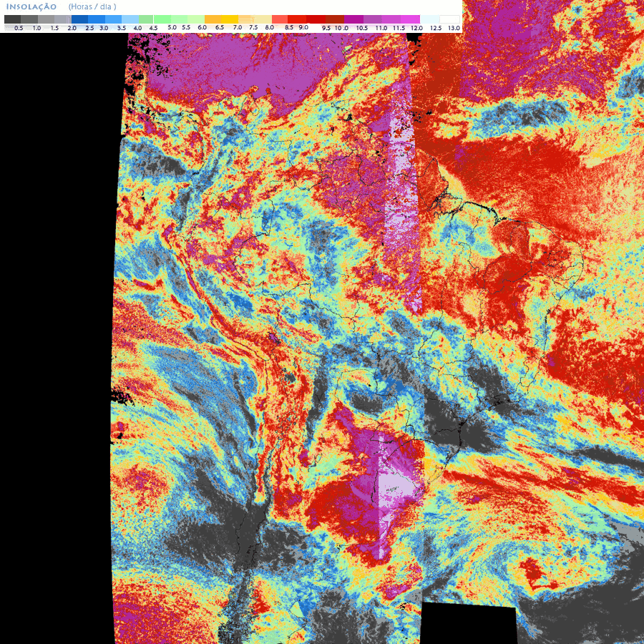Click the '13.0' legend value

[454, 28]
